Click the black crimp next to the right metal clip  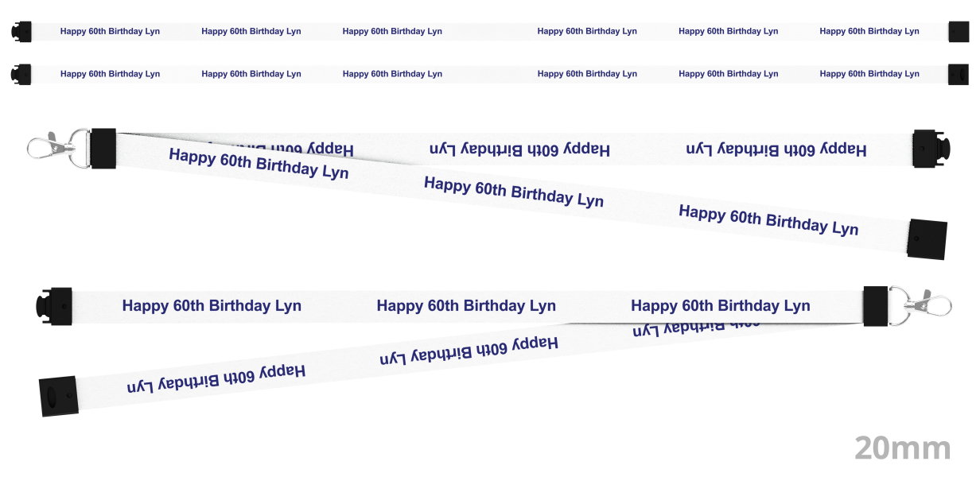coord(876,306)
